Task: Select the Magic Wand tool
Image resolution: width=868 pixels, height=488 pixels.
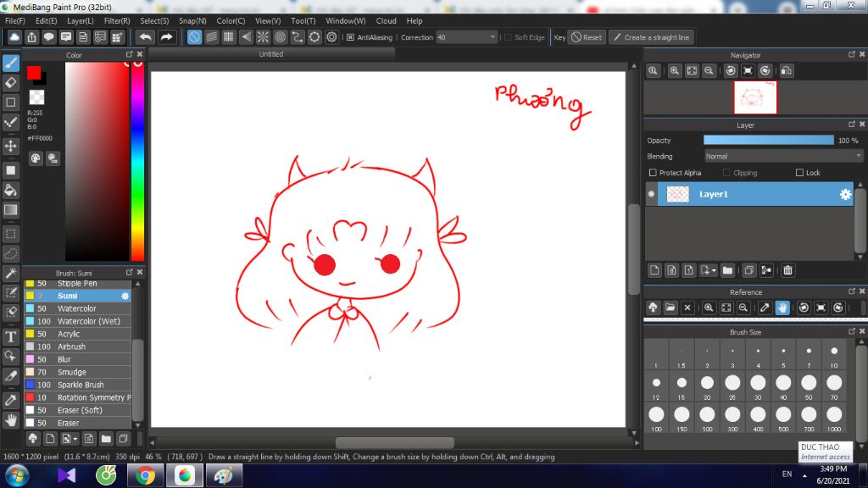Action: click(x=10, y=274)
